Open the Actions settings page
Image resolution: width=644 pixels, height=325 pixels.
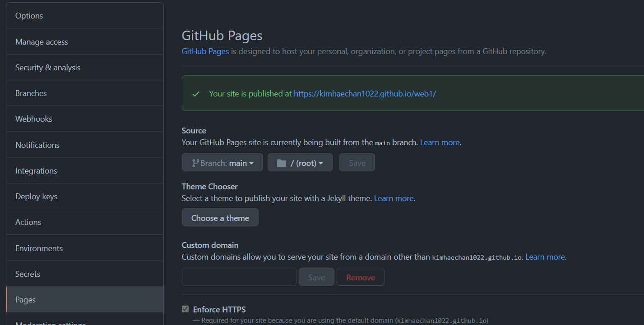click(84, 222)
